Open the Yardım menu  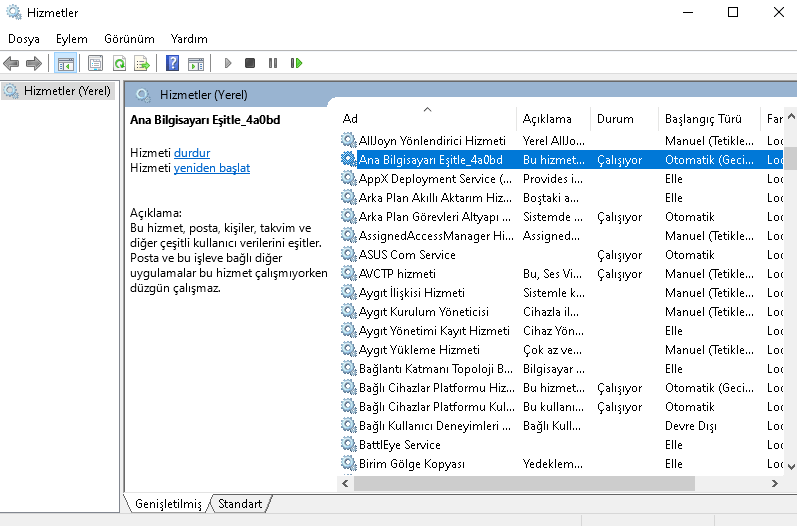click(x=189, y=39)
